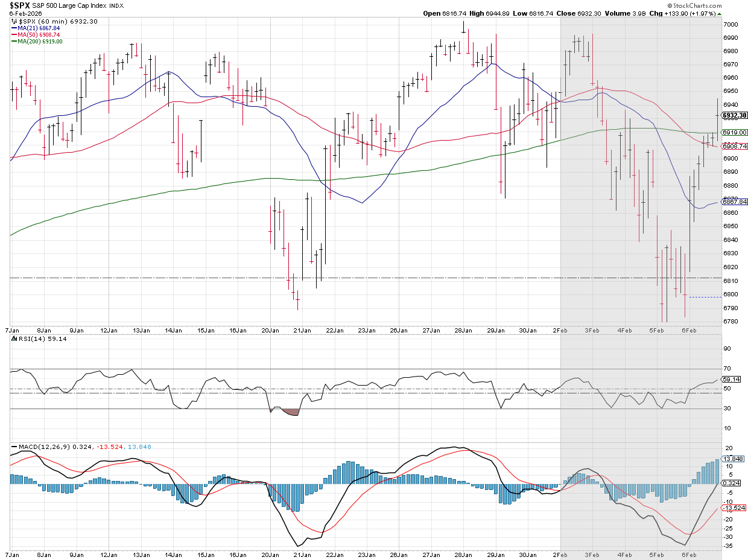Image resolution: width=748 pixels, height=560 pixels.
Task: Click the OHLC bars icon beside $SPX legend
Action: (x=14, y=22)
